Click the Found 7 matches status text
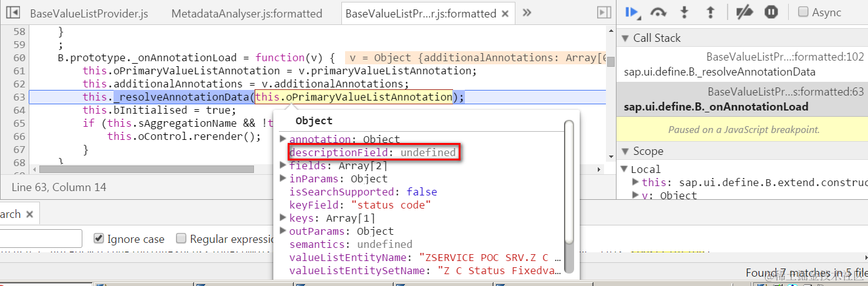This screenshot has height=286, width=868. click(806, 273)
